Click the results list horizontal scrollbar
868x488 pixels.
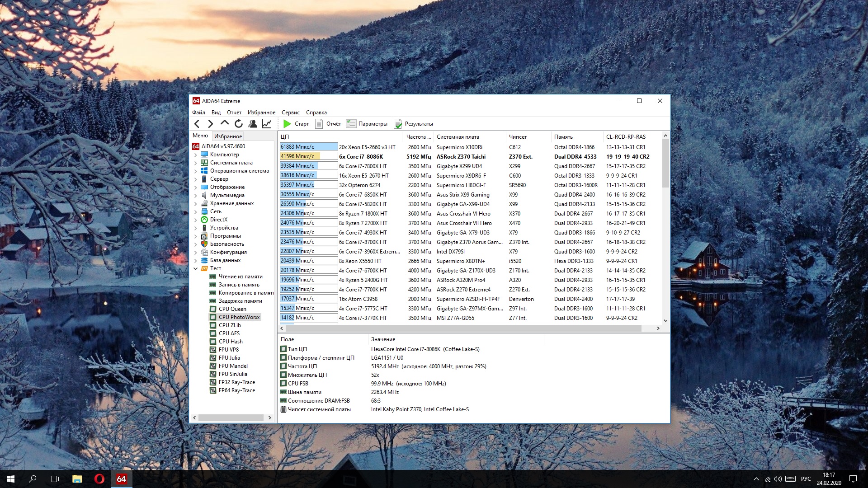[463, 328]
